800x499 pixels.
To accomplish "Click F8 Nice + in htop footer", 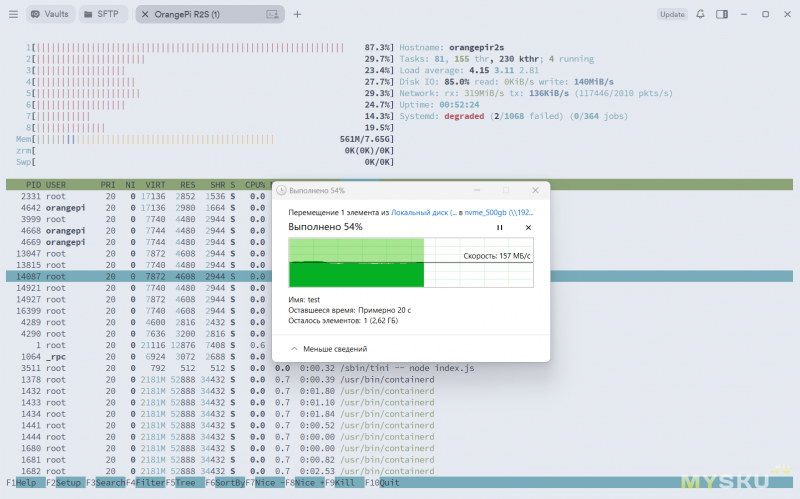I will point(305,483).
